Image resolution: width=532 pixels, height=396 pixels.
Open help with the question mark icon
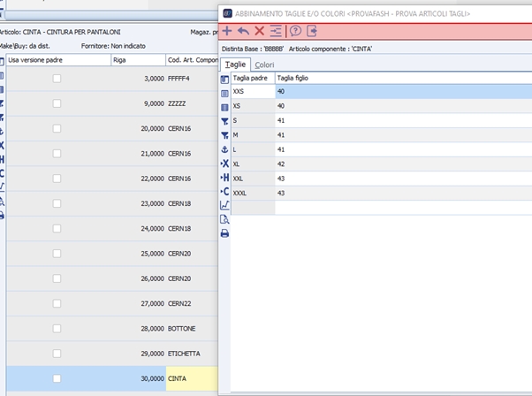(295, 31)
